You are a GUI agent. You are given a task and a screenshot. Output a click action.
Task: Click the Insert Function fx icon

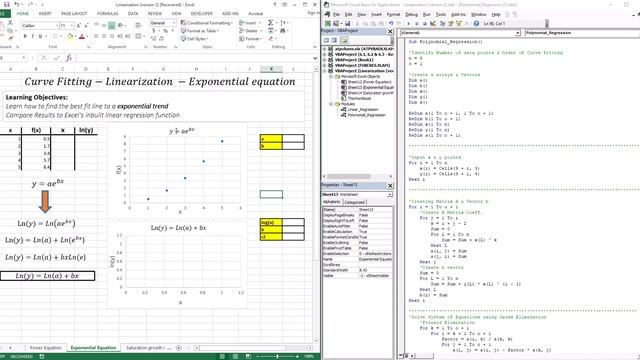tap(69, 58)
